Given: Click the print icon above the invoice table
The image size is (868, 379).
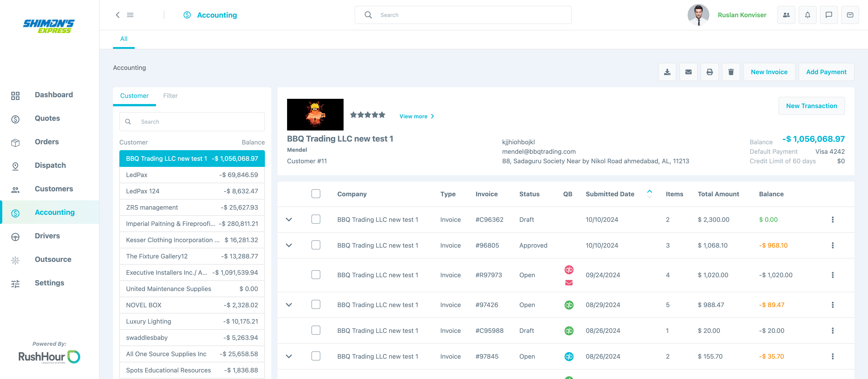Looking at the screenshot, I should click(x=710, y=72).
